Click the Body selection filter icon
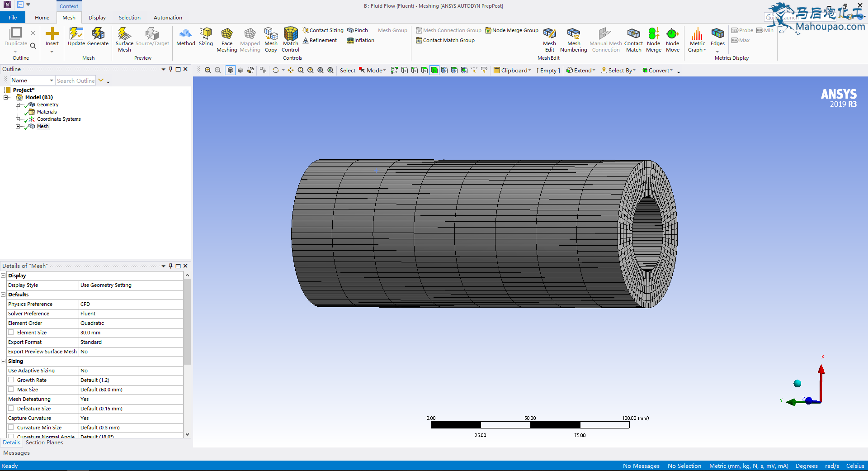Viewport: 868px width, 471px height. point(434,70)
